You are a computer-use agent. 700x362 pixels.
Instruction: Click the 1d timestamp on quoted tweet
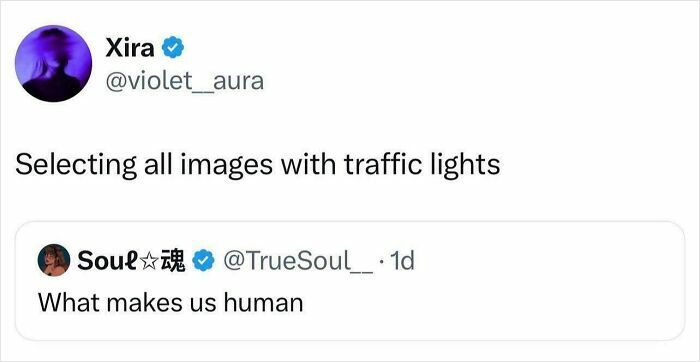tap(402, 261)
